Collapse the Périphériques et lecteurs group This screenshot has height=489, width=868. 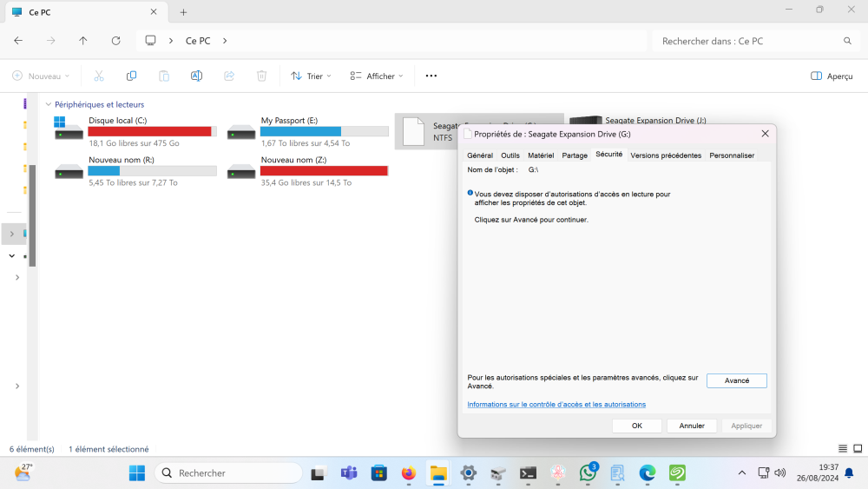(x=48, y=104)
